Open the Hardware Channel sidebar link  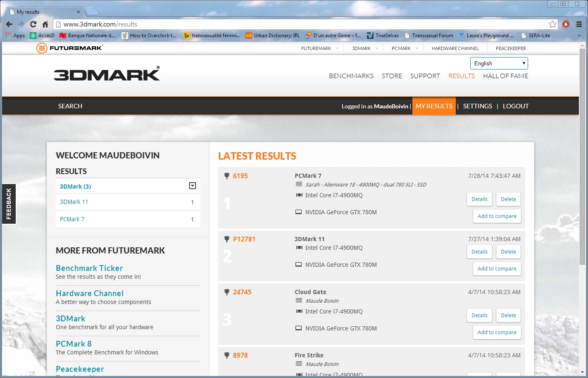[x=90, y=293]
